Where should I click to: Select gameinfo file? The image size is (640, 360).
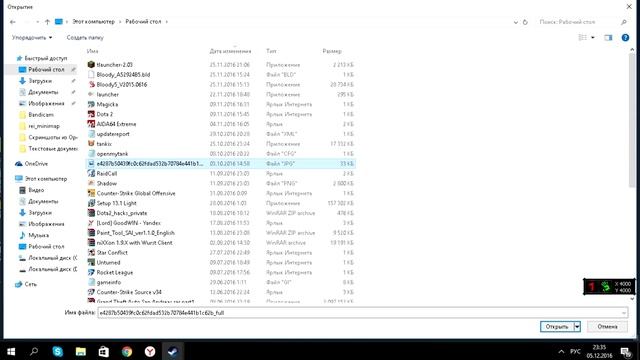(x=109, y=282)
